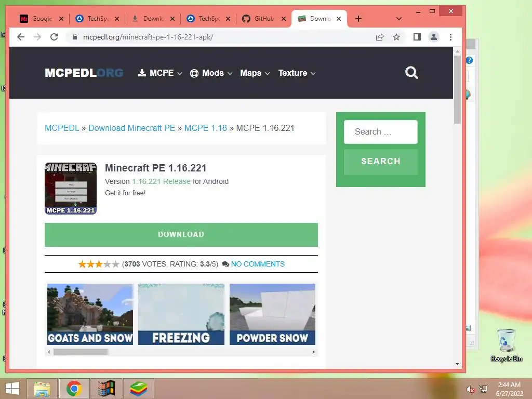Open the NO COMMENTS link
This screenshot has width=532, height=399.
tap(258, 264)
